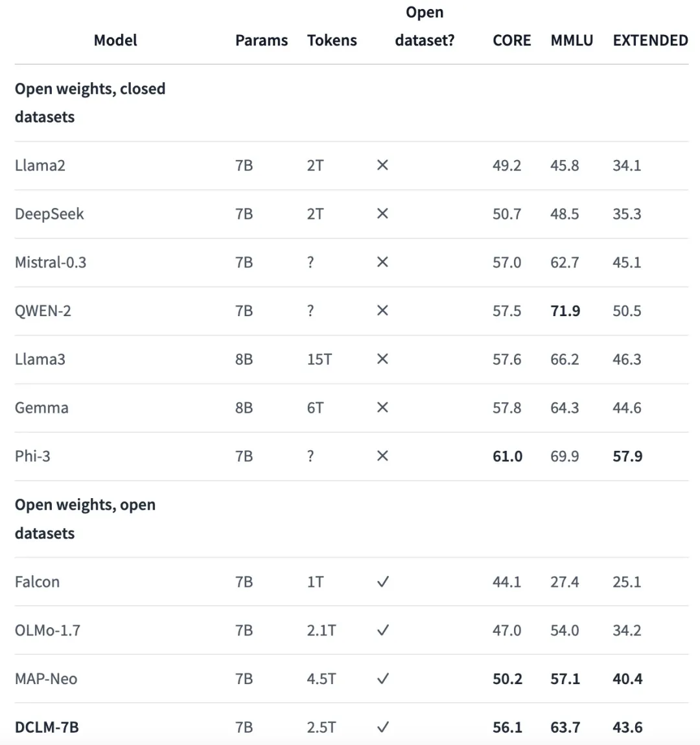Click the checkmark in MAP-Neo row

pos(382,679)
